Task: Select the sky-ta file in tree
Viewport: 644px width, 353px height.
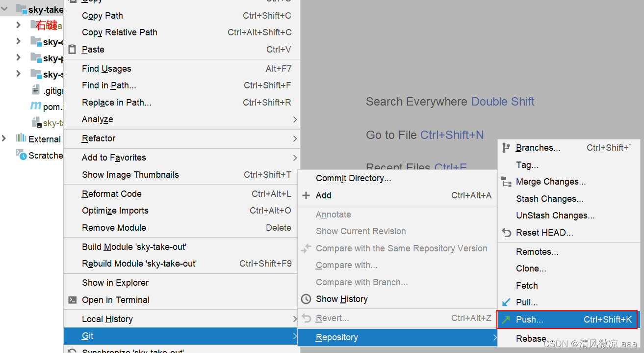Action: [47, 123]
